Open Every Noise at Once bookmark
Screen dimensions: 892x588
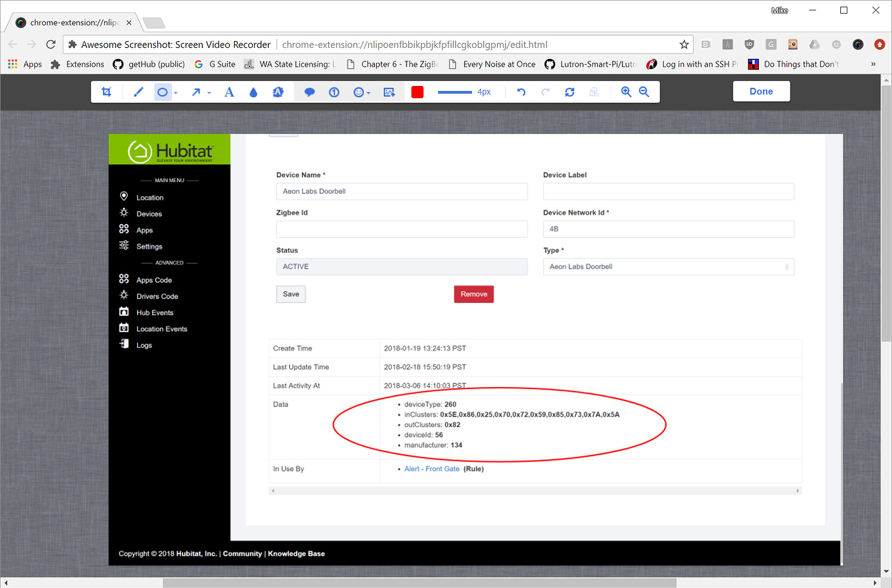492,64
